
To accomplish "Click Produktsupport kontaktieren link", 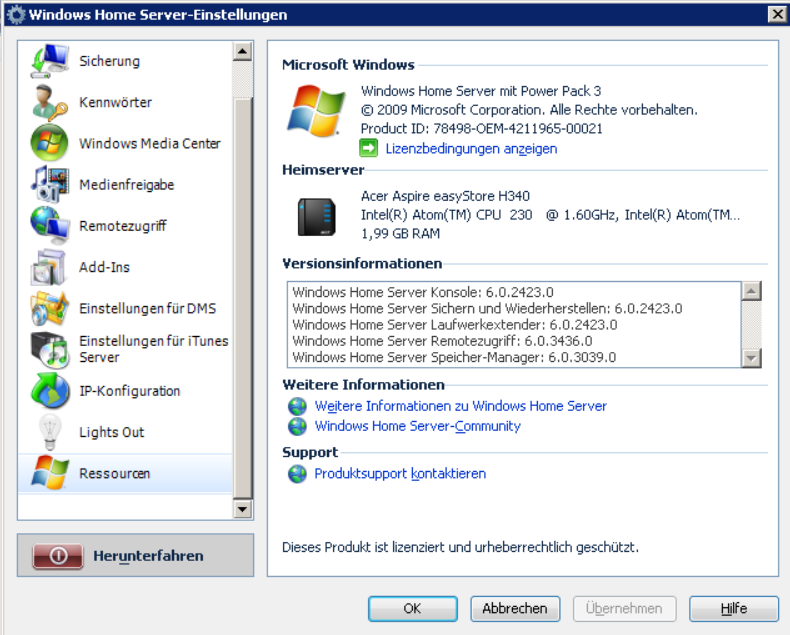I will click(400, 473).
